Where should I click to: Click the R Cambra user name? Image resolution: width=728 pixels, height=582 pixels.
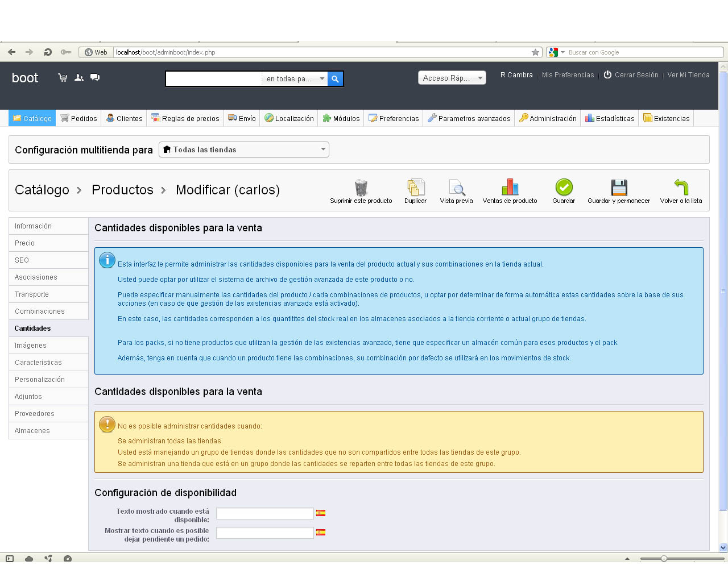click(516, 75)
